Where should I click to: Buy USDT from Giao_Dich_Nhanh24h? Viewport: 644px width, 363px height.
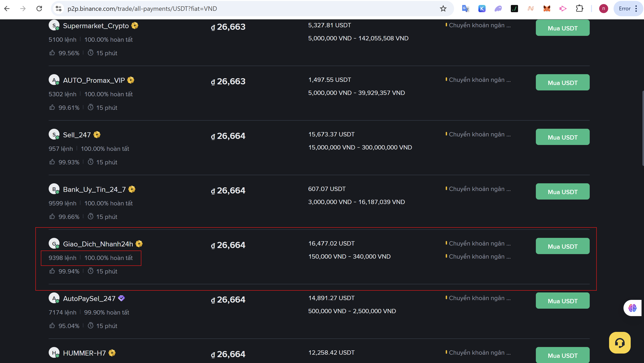click(x=562, y=246)
